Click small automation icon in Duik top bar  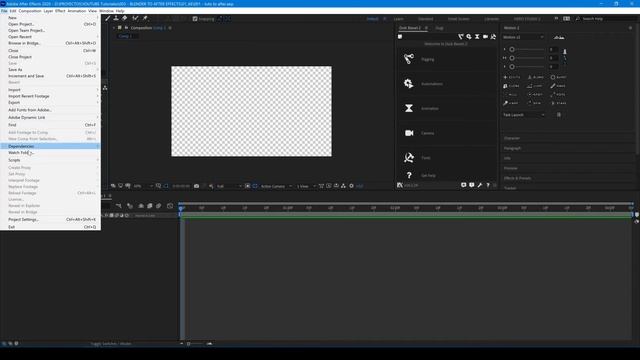(469, 37)
